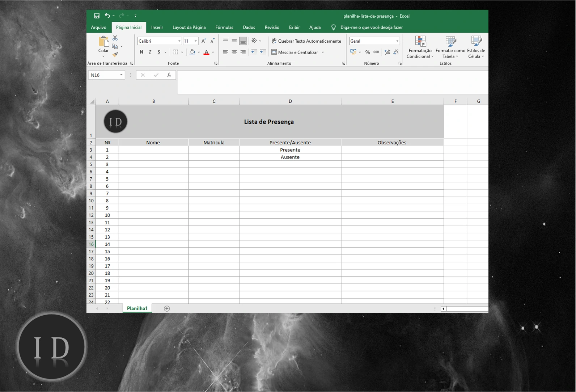Align text left

click(x=225, y=52)
